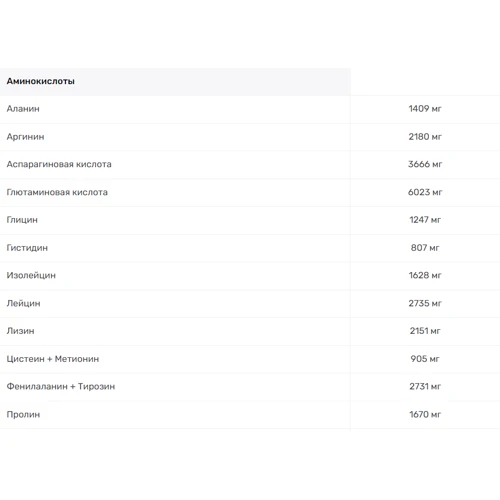Click the 6023 мг value
The image size is (500, 500).
pos(425,192)
